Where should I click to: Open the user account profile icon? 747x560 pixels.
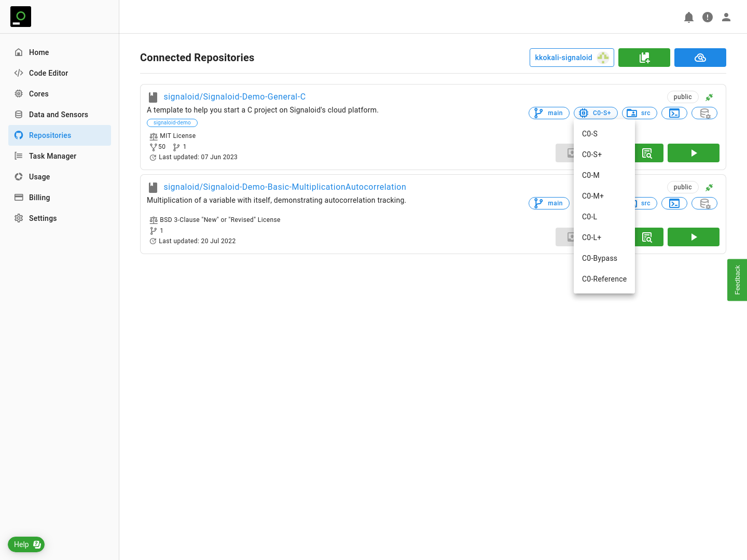(x=726, y=17)
